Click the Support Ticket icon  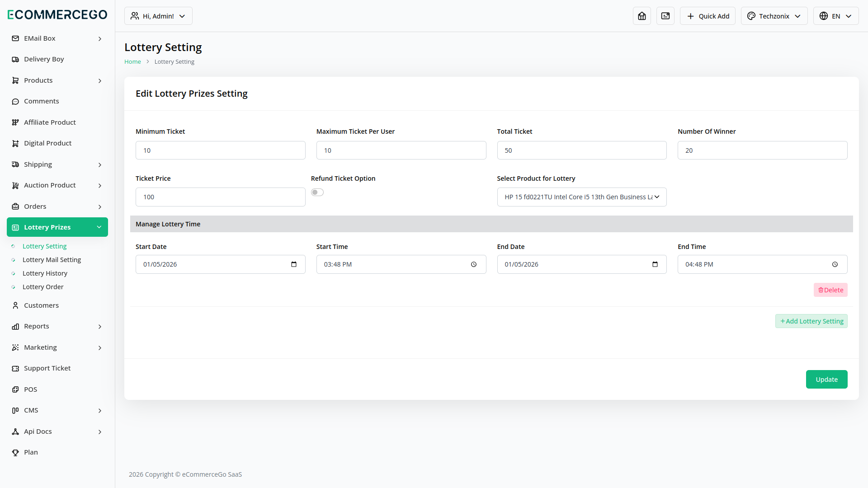pyautogui.click(x=15, y=368)
